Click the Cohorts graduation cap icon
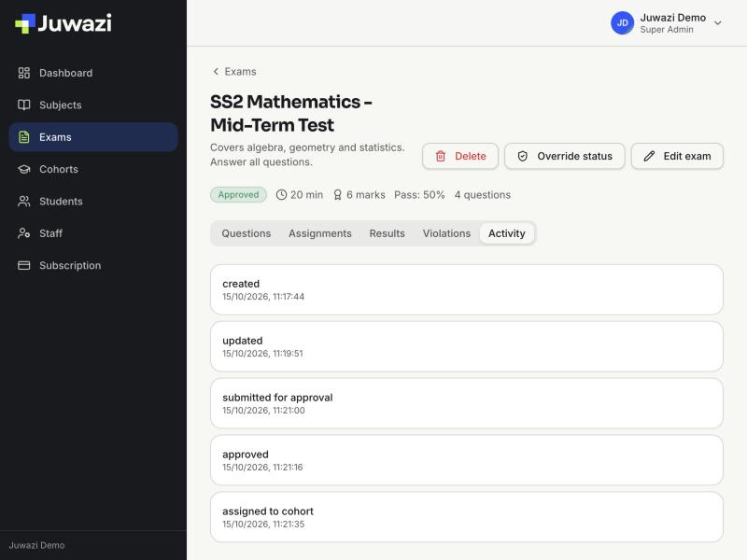Screen dimensions: 747x560 coord(24,169)
